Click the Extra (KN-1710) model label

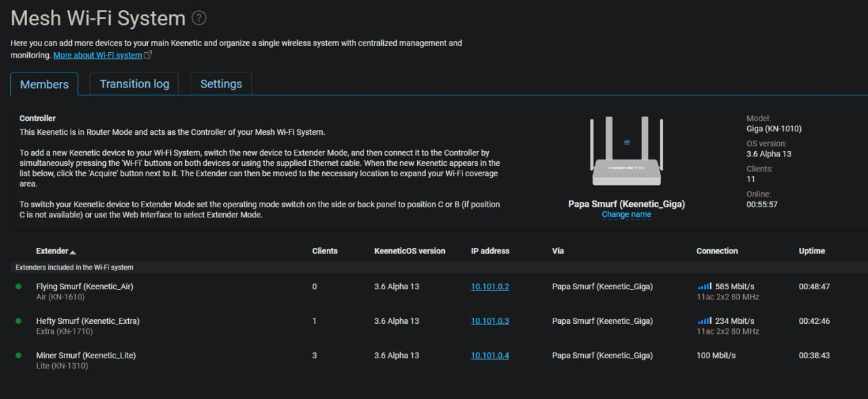pyautogui.click(x=64, y=332)
